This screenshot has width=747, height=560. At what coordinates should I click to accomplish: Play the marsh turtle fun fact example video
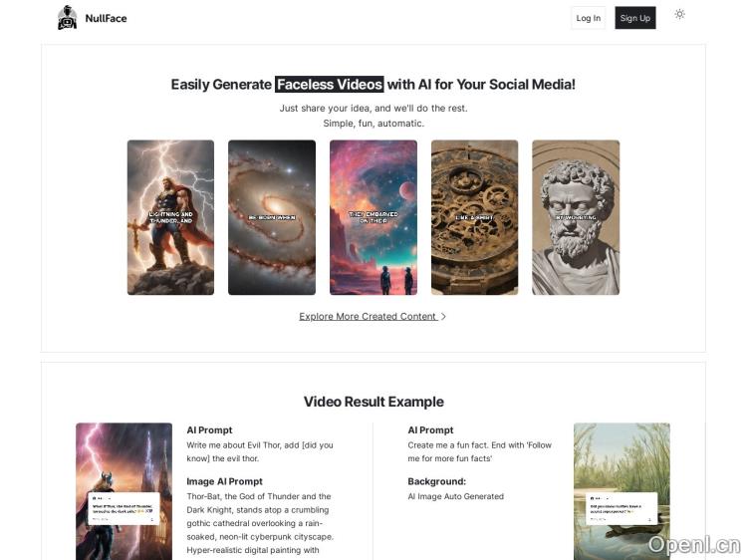click(622, 491)
